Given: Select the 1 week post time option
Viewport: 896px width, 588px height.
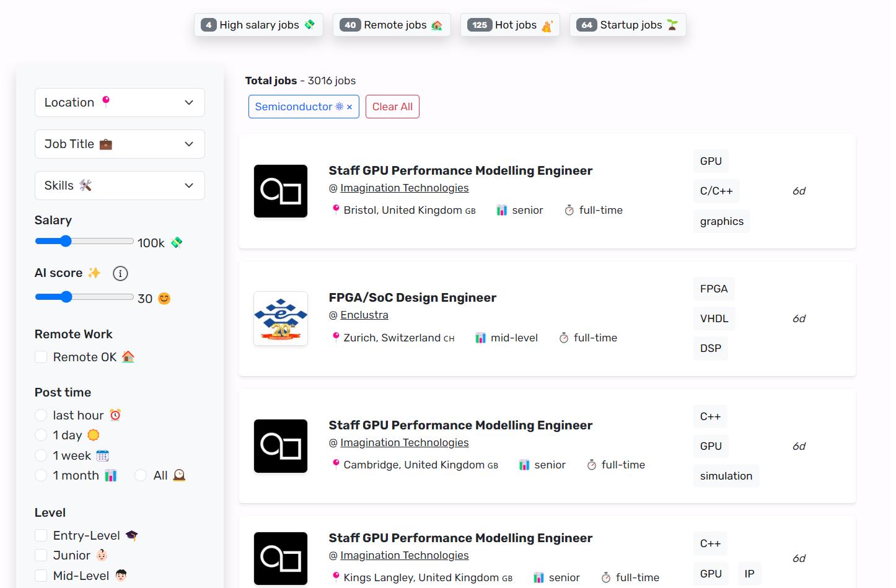Looking at the screenshot, I should [x=41, y=455].
